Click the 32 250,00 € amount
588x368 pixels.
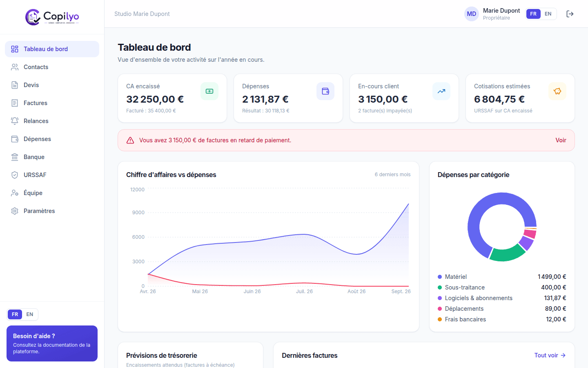tap(155, 99)
